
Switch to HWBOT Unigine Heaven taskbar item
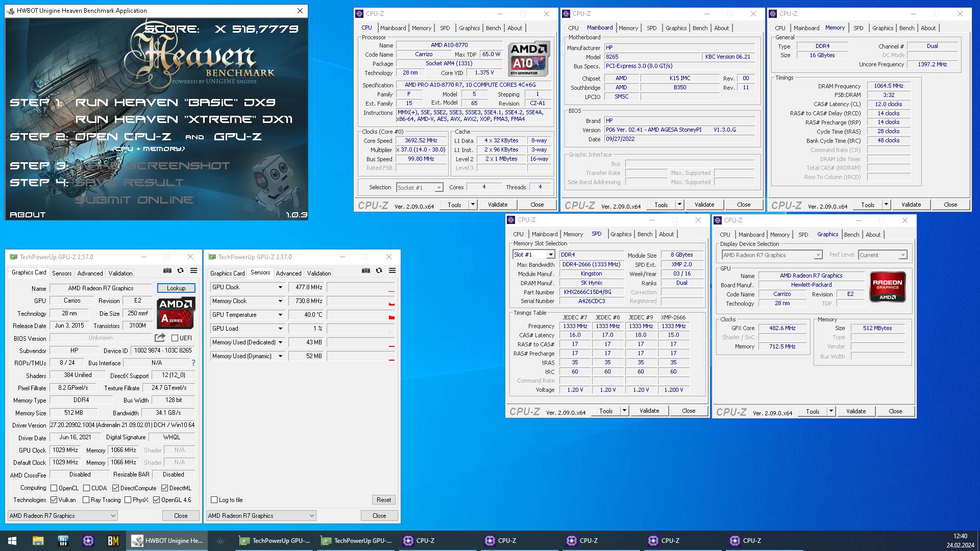(x=167, y=541)
